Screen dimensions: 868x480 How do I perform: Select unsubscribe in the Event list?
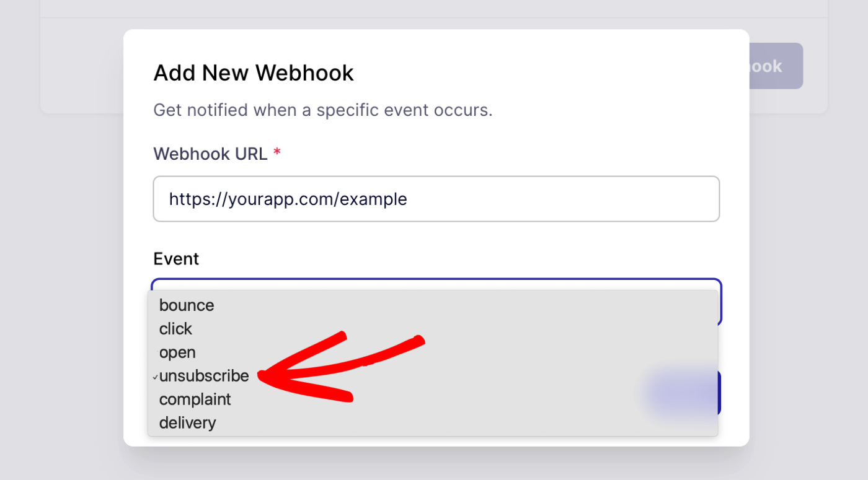pyautogui.click(x=204, y=376)
